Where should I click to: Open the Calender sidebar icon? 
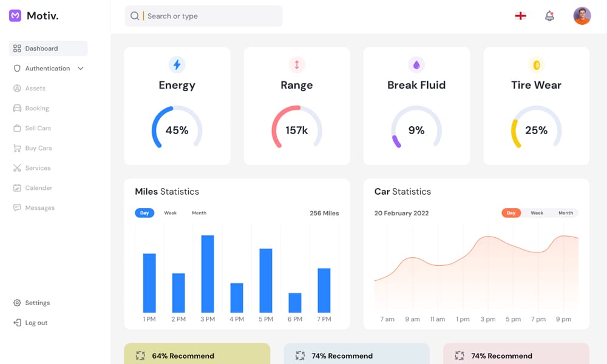18,187
